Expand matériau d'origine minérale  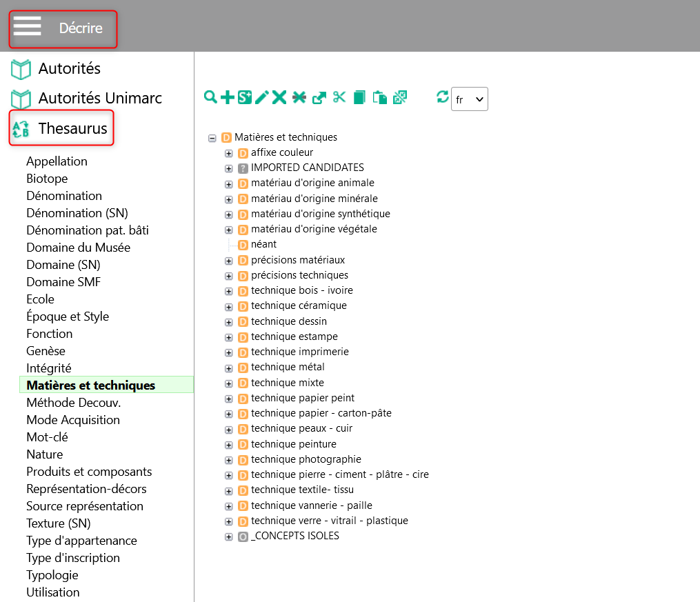tap(228, 199)
